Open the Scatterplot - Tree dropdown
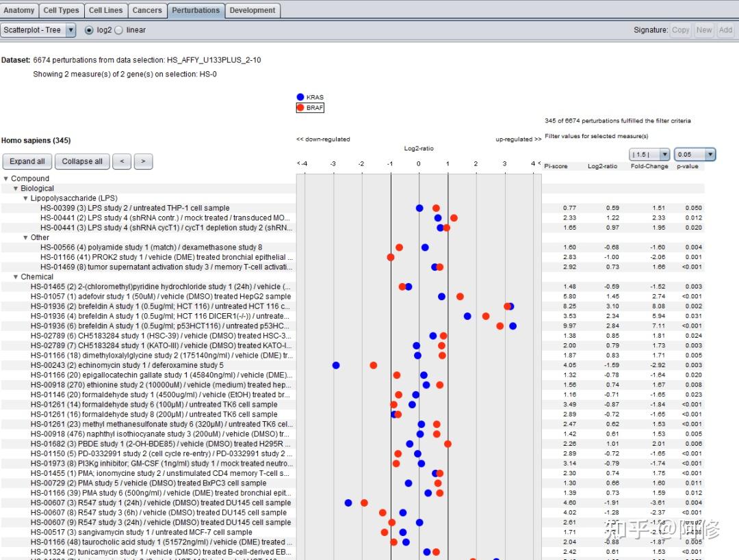739x560 pixels. pyautogui.click(x=38, y=30)
